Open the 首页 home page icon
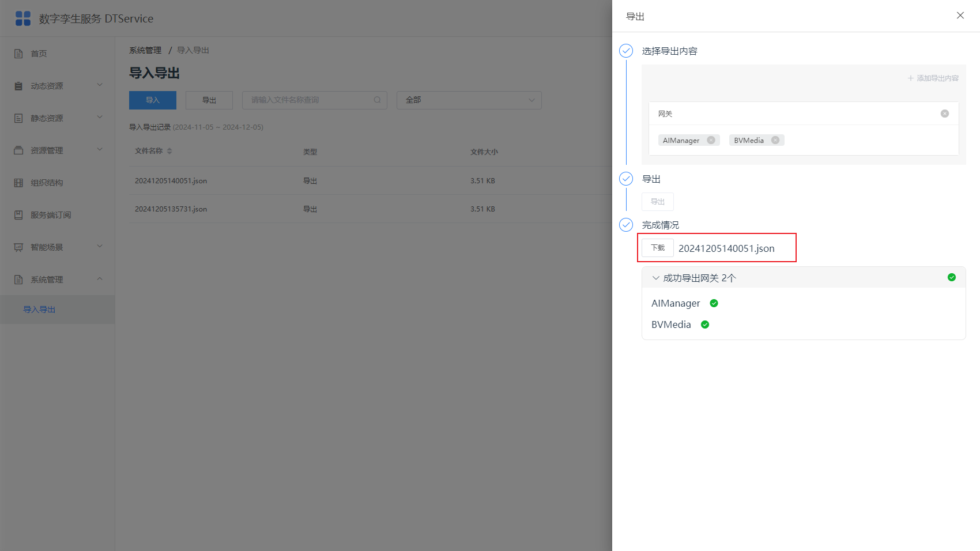This screenshot has width=980, height=551. coord(18,54)
